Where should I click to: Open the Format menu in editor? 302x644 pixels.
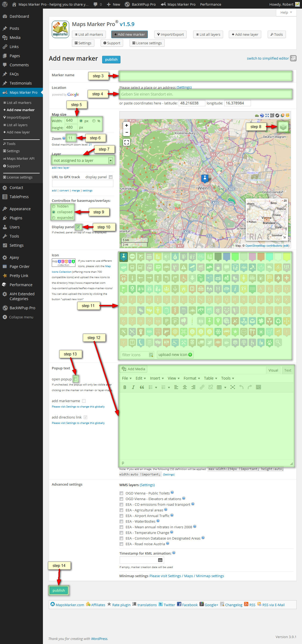[x=192, y=378]
